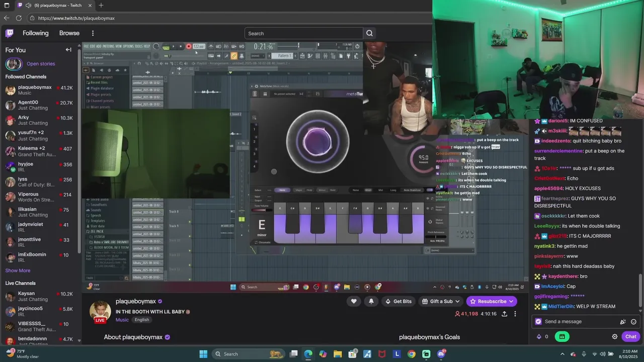Viewport: 644px width, 362px height.
Task: Open the taskbar volume control
Action: (603, 354)
